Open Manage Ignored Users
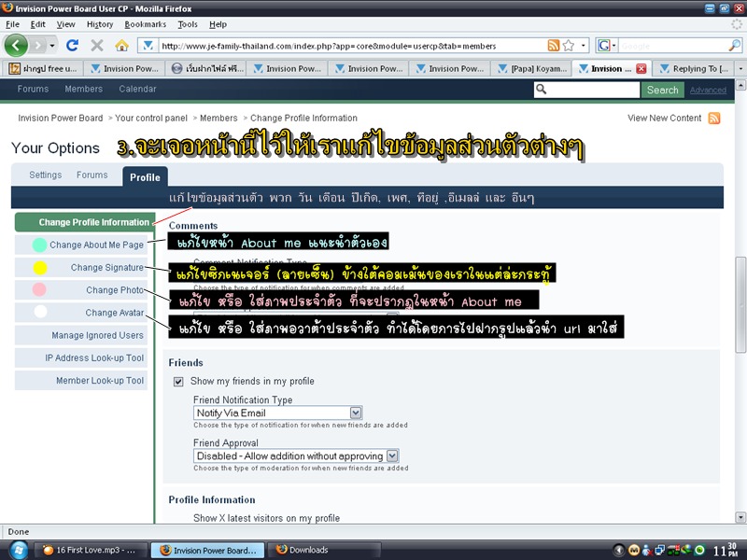The image size is (747, 560). tap(81, 335)
